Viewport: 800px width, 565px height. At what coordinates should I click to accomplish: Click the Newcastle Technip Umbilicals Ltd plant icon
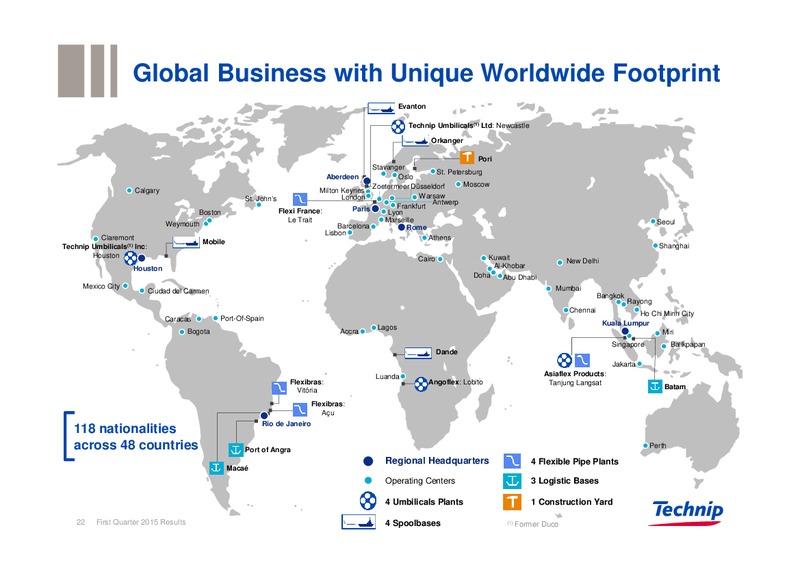pyautogui.click(x=398, y=126)
